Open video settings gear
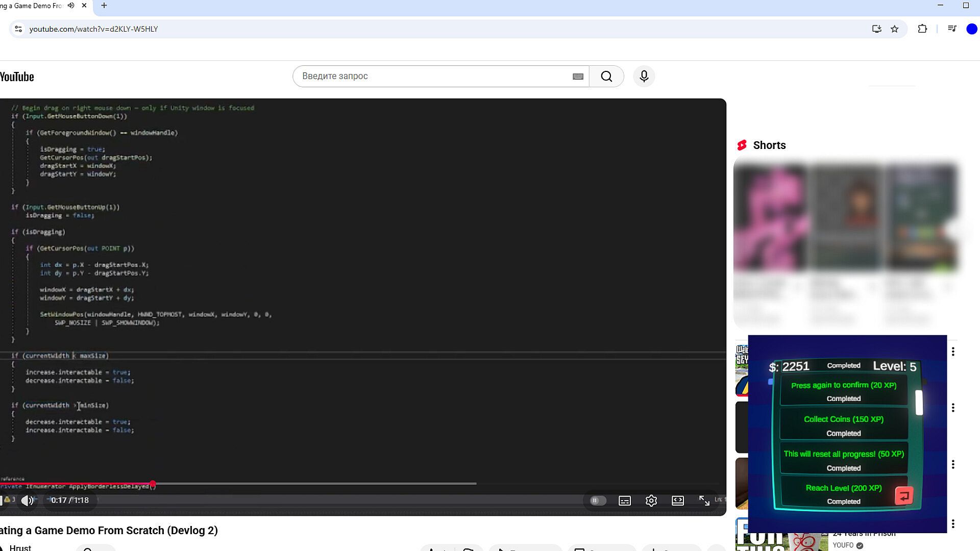 coord(651,501)
